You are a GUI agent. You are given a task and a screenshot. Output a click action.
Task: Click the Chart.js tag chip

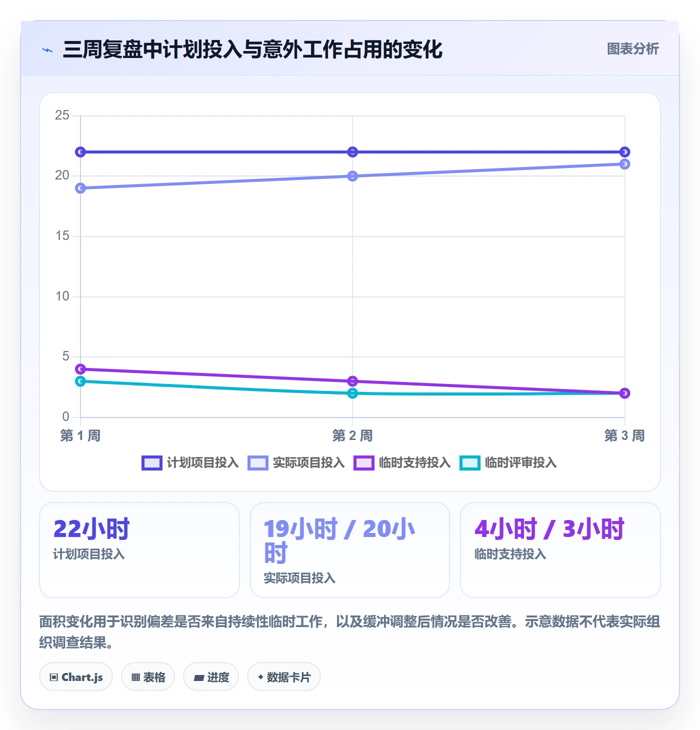click(76, 677)
